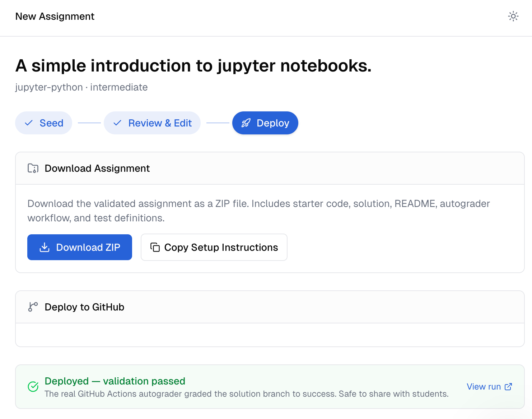Click the download arrow icon in Download ZIP
532x419 pixels.
[x=45, y=247]
